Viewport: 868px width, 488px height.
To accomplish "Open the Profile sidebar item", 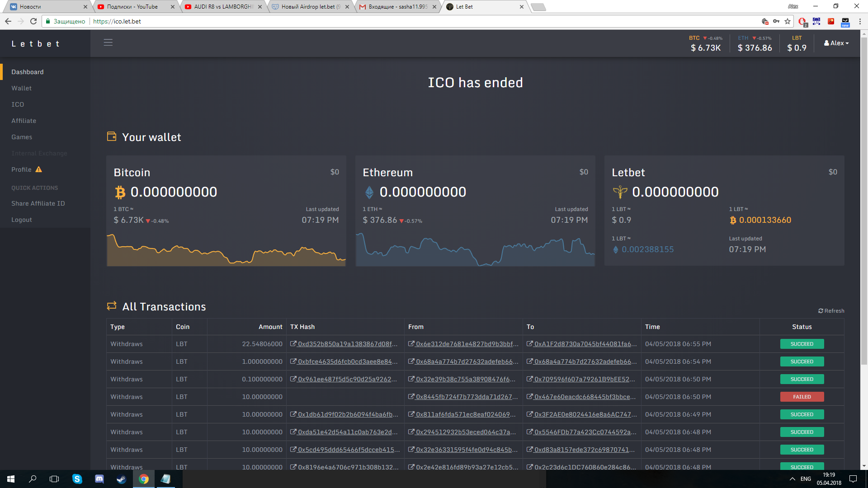I will (x=21, y=169).
